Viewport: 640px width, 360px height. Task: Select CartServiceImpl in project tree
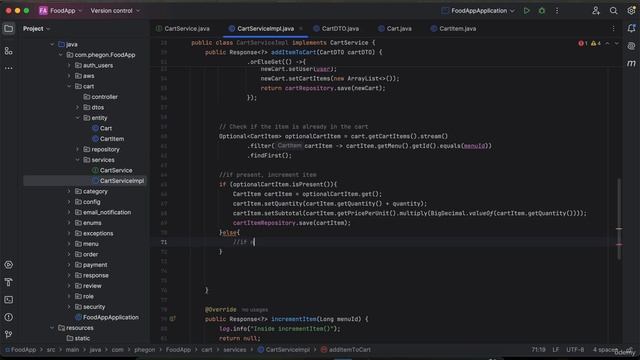click(118, 181)
